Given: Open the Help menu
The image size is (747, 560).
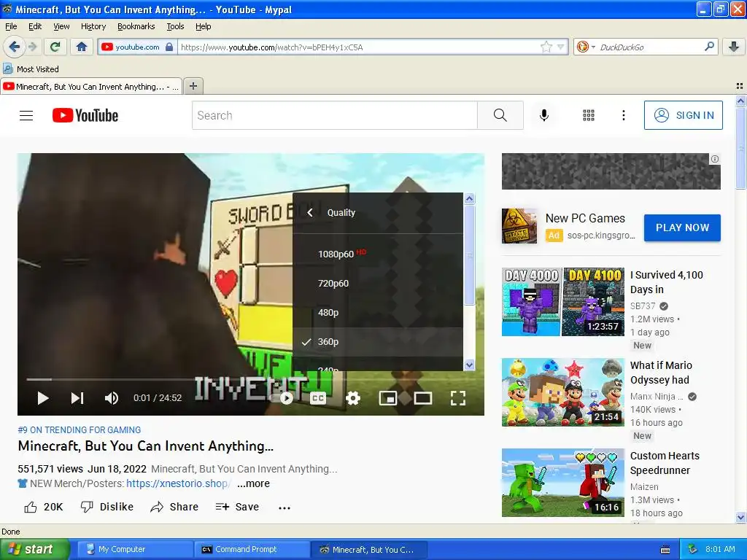Looking at the screenshot, I should (203, 26).
